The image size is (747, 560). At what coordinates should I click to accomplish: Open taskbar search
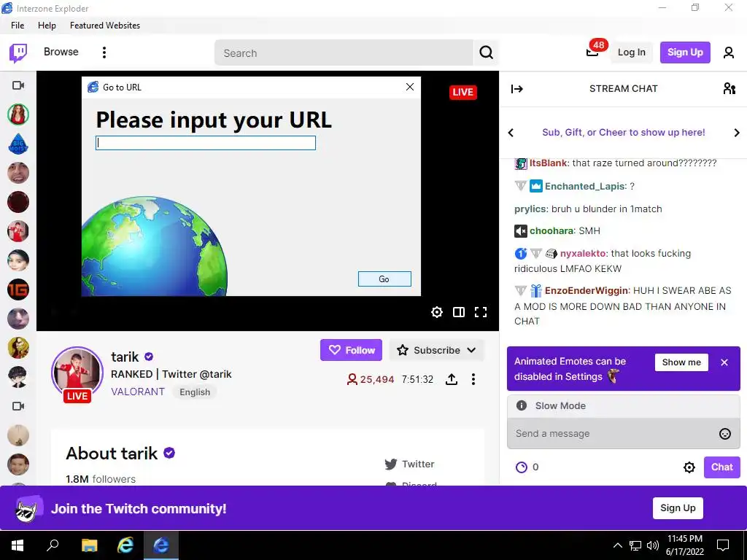click(x=53, y=545)
